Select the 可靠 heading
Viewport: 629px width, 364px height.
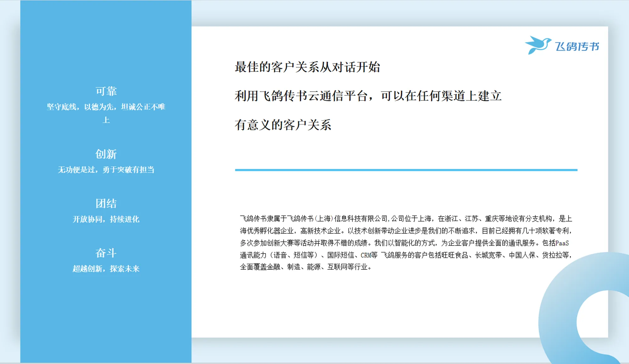click(x=106, y=91)
